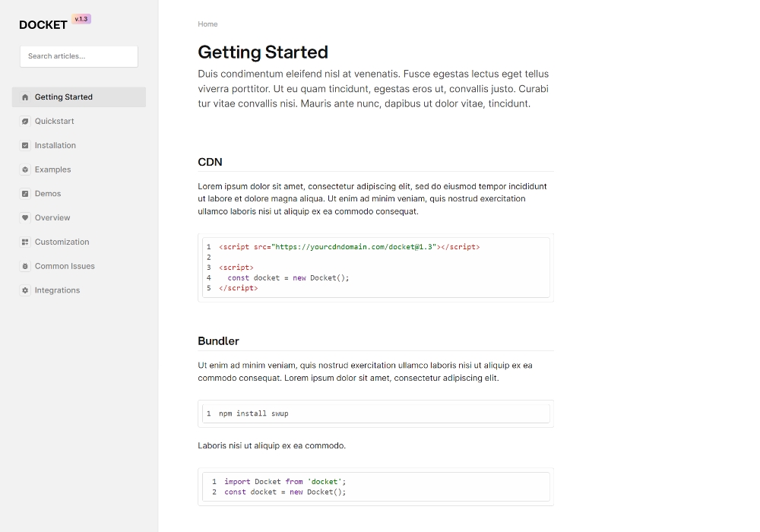760x532 pixels.
Task: Click the script src code line
Action: 349,246
